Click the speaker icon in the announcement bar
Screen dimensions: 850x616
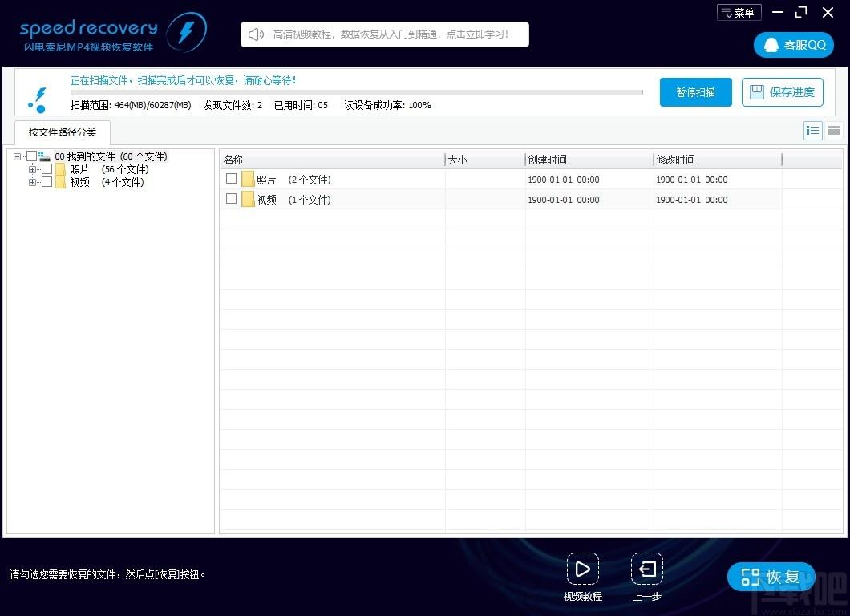[256, 34]
